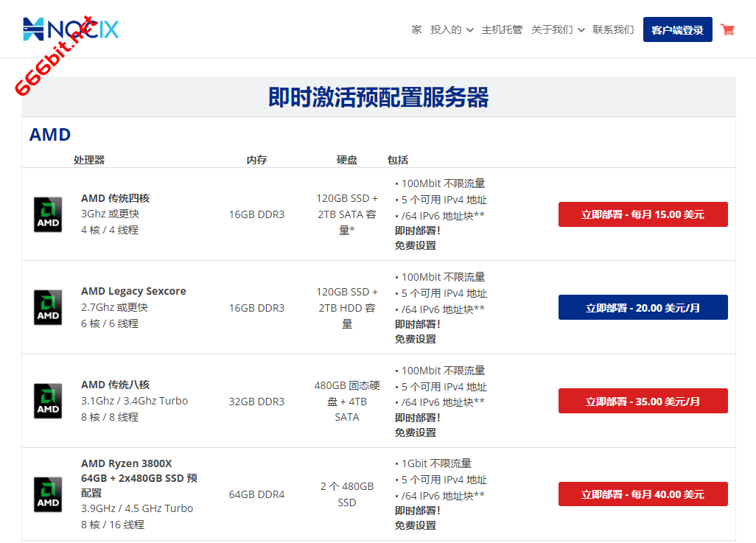Expand the 关于我们 dropdown menu
The image size is (756, 543).
558,29
